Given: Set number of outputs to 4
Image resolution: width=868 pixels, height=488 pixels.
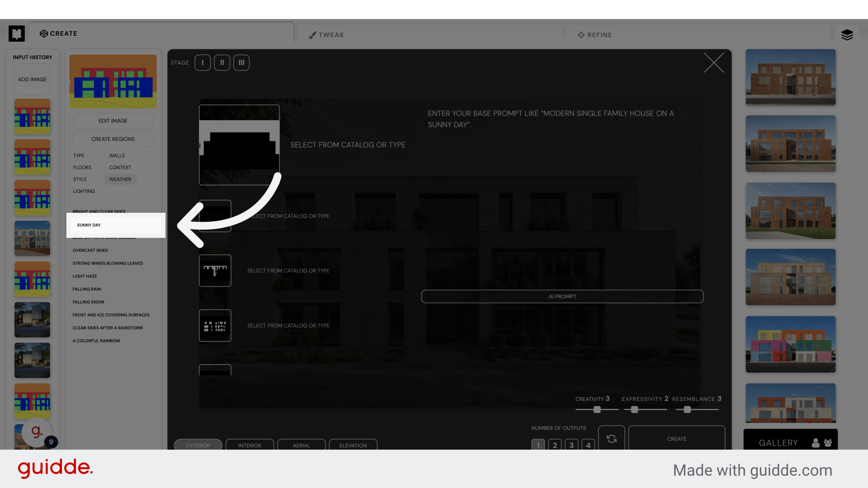Looking at the screenshot, I should (588, 445).
